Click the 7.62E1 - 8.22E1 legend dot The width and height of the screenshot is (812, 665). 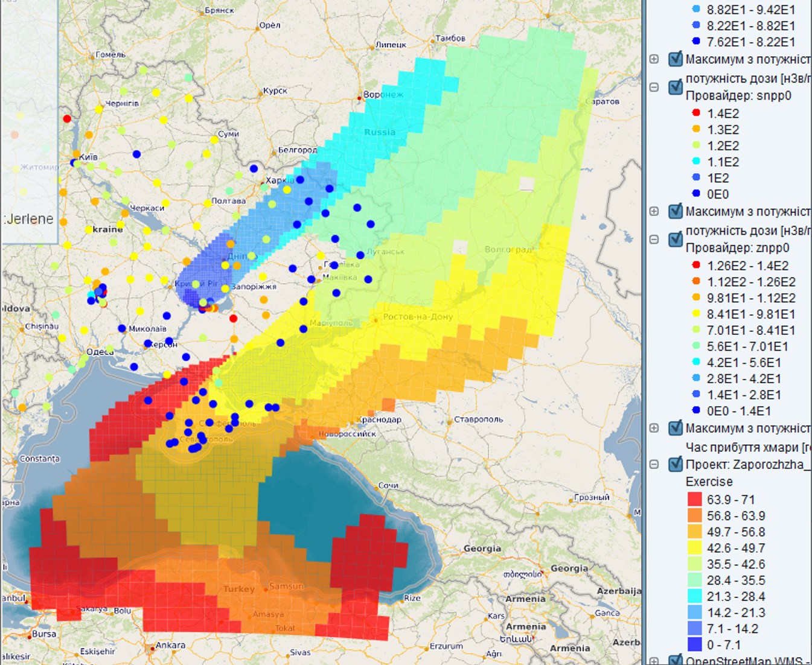click(695, 42)
